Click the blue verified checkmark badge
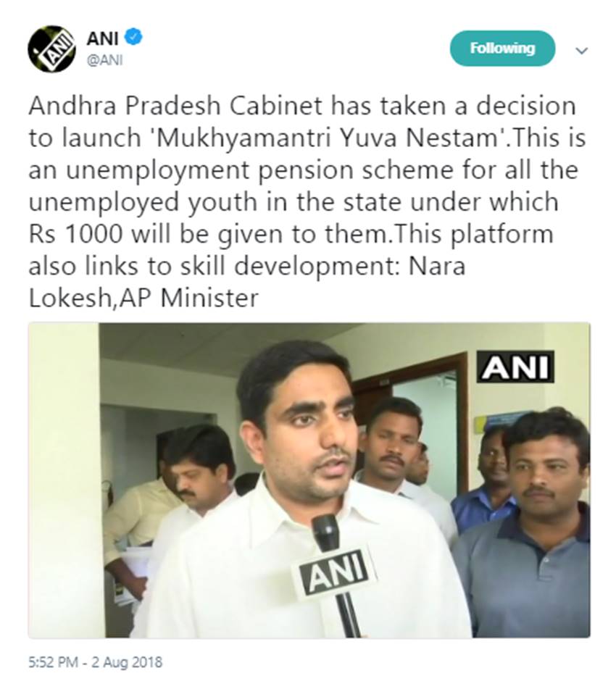The height and width of the screenshot is (681, 616). point(133,37)
